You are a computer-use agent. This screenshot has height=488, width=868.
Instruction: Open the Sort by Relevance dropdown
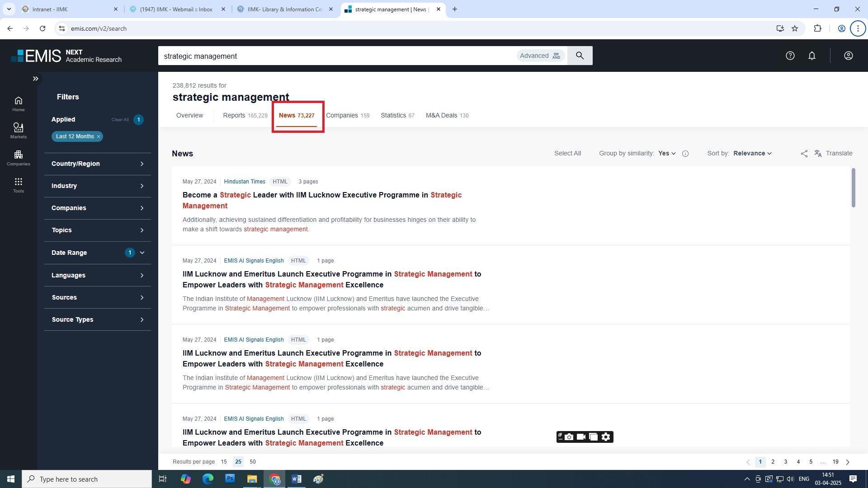(752, 154)
